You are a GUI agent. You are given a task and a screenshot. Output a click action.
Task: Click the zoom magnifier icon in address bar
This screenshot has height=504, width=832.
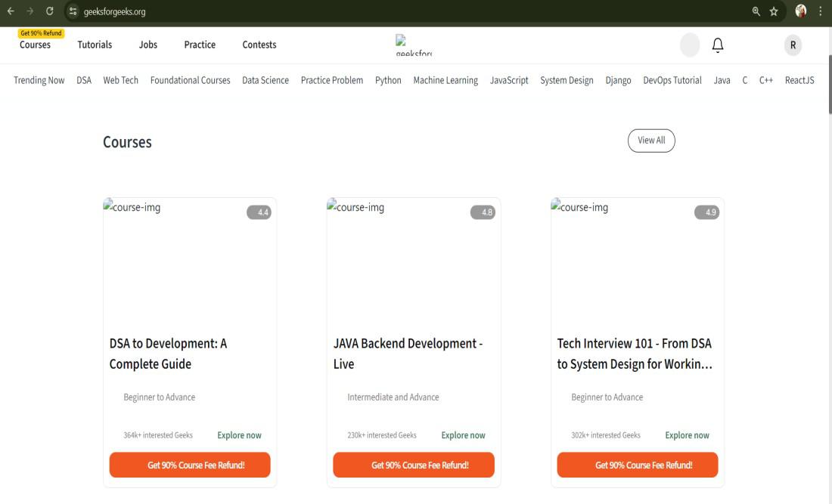756,11
